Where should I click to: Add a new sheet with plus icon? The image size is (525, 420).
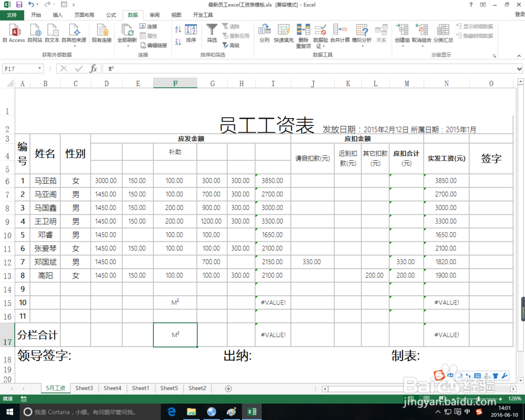point(228,388)
